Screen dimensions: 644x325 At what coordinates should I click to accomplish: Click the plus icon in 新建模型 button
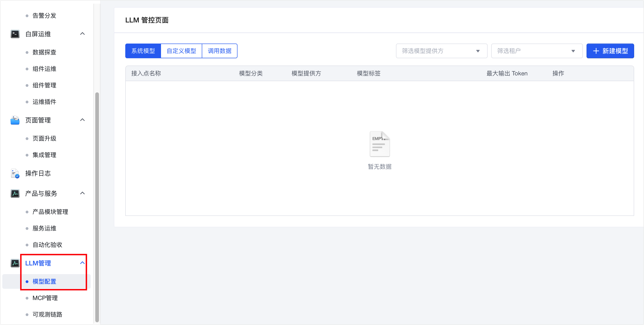[x=596, y=51]
